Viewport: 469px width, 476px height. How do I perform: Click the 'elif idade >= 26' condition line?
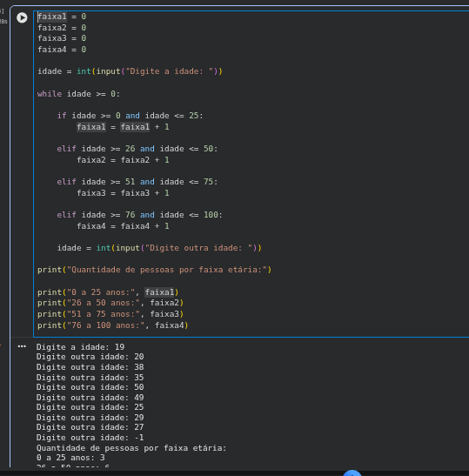[x=137, y=149]
